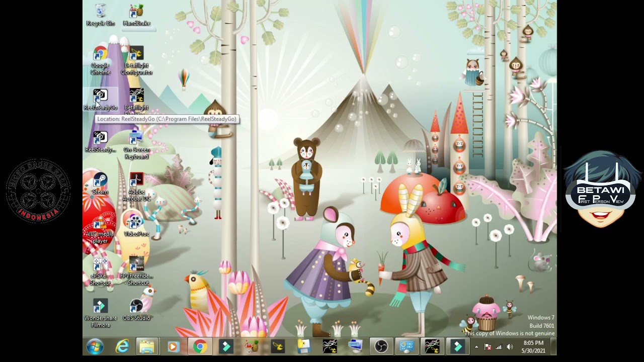The width and height of the screenshot is (644, 362).
Task: Open the network signal tray icon
Action: pyautogui.click(x=499, y=347)
